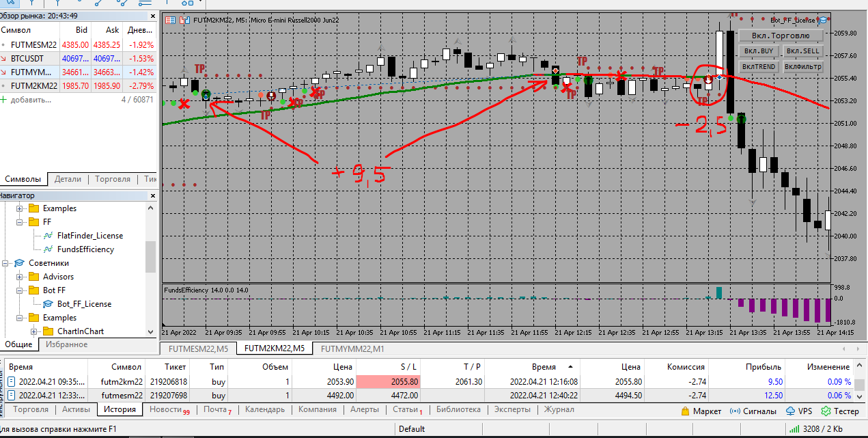Toggle ВклФильтр button on chart
The height and width of the screenshot is (438, 868).
802,67
